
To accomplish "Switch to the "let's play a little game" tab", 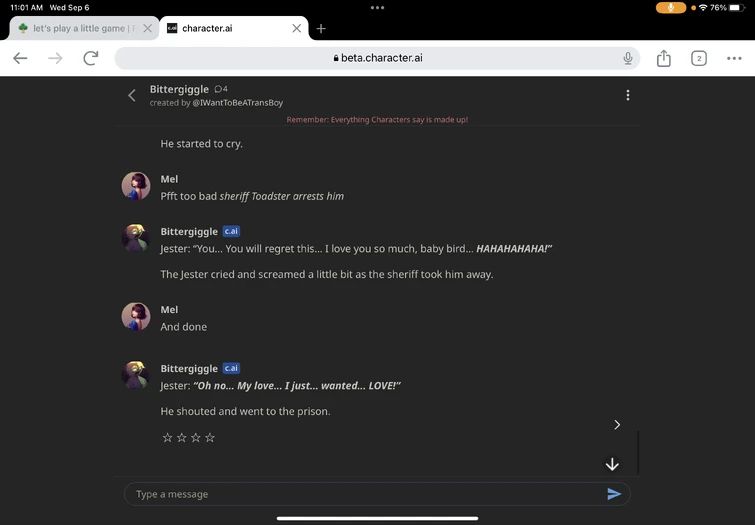I will point(78,29).
